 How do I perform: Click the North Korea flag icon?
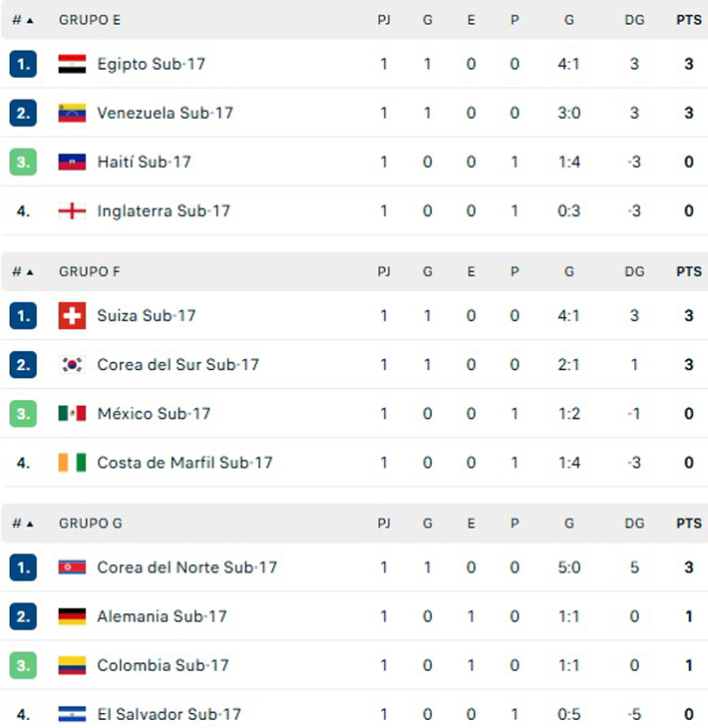pos(72,567)
